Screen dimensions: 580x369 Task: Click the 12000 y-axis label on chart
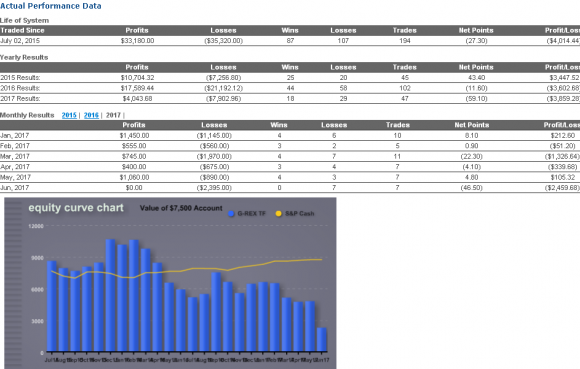click(36, 226)
